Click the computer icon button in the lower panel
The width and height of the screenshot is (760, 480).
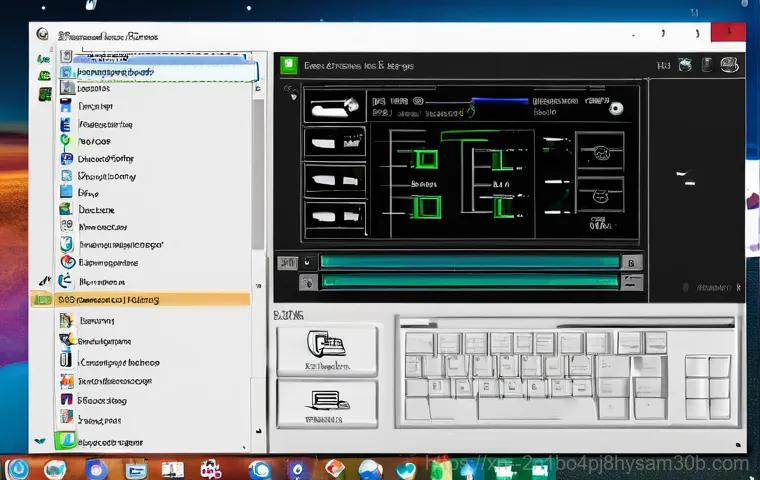[x=326, y=350]
